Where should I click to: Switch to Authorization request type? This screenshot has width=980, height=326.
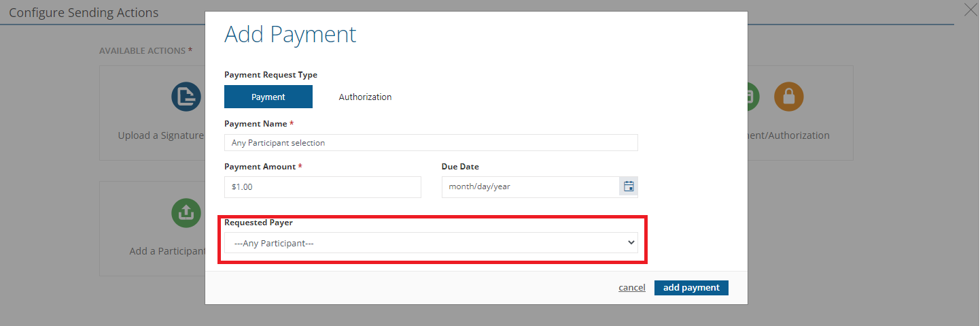tap(365, 97)
